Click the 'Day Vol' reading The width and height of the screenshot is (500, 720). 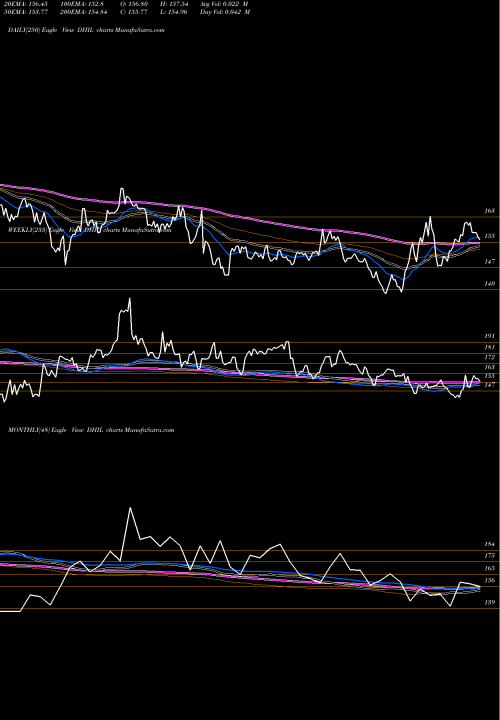225,12
